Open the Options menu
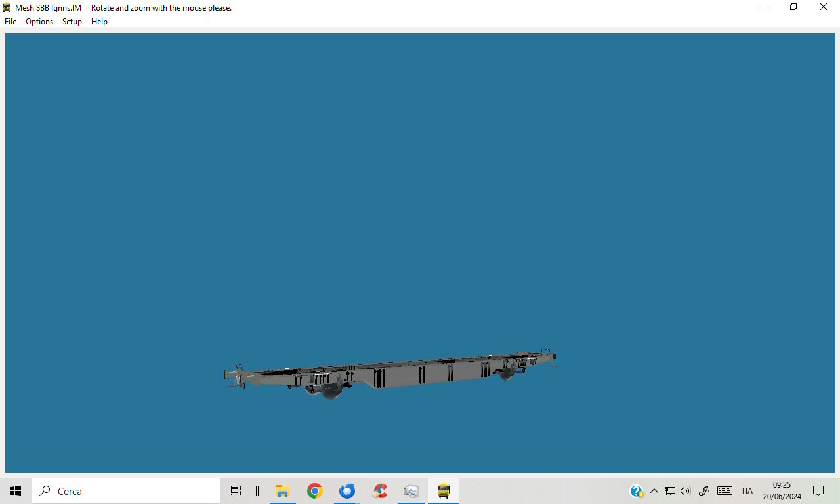The width and height of the screenshot is (840, 504). pyautogui.click(x=39, y=22)
